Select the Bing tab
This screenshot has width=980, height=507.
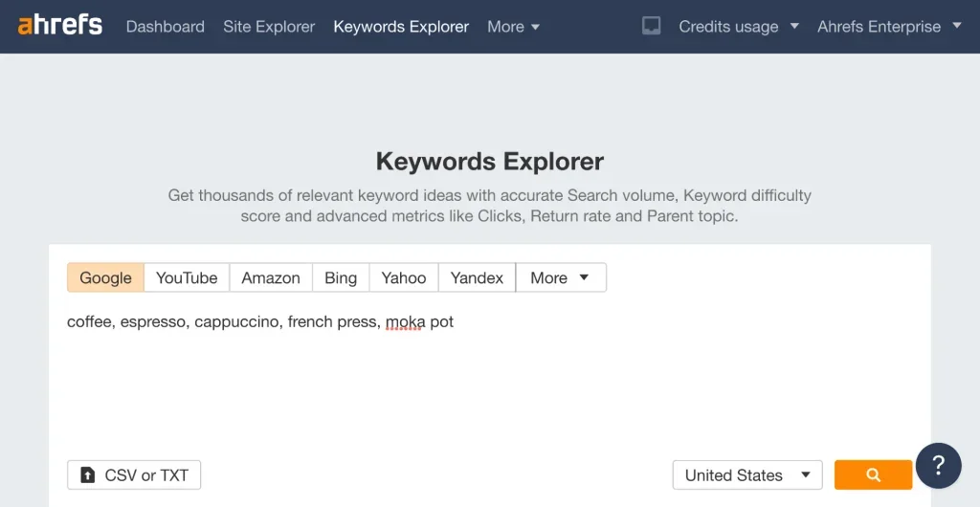(341, 277)
